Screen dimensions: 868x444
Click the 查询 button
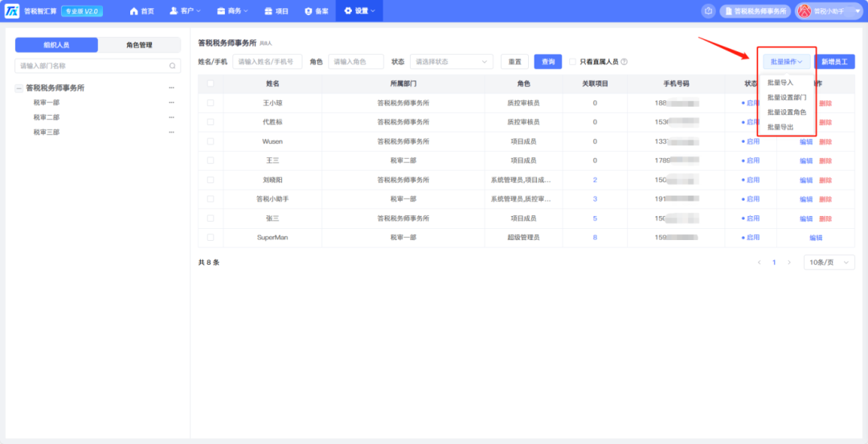(x=548, y=62)
